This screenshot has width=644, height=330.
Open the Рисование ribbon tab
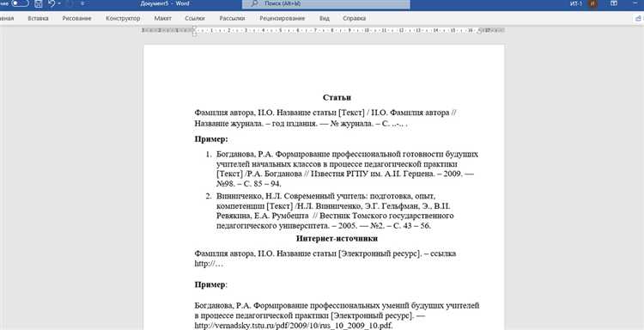[x=76, y=19]
